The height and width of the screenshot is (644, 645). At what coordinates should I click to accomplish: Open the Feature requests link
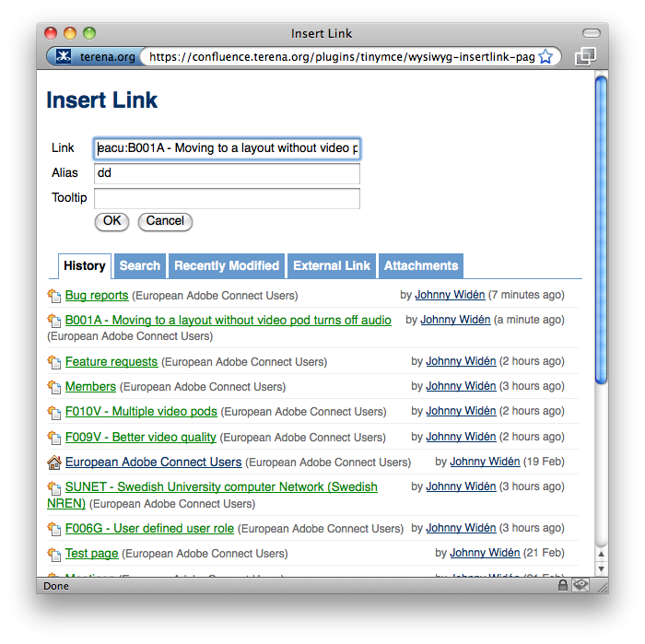coord(111,361)
